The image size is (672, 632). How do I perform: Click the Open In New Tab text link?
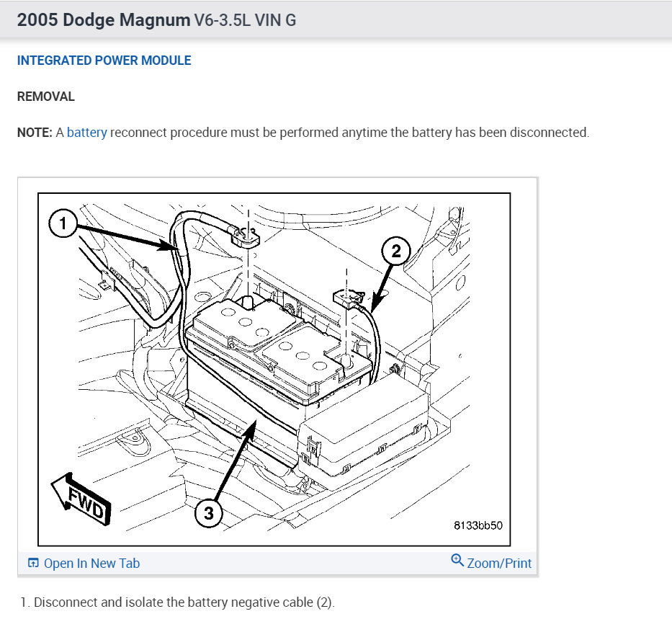point(91,563)
